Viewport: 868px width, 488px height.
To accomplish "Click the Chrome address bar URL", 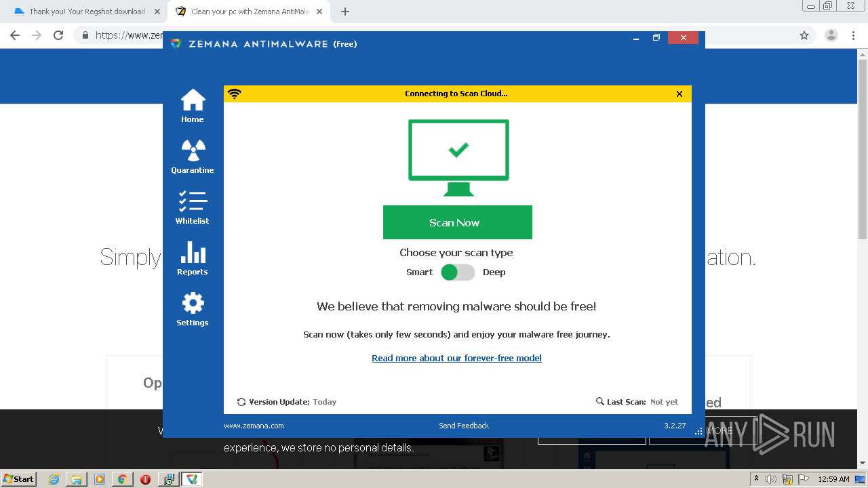I will (129, 35).
